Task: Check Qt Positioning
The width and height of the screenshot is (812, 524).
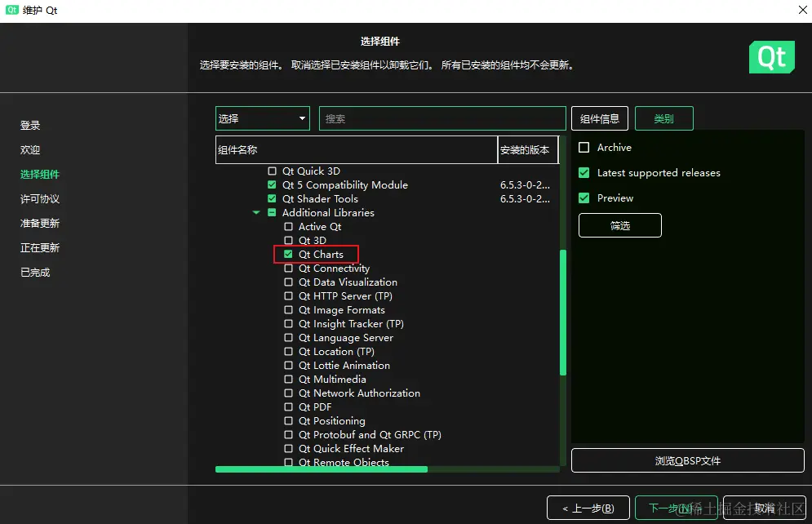Action: (288, 421)
